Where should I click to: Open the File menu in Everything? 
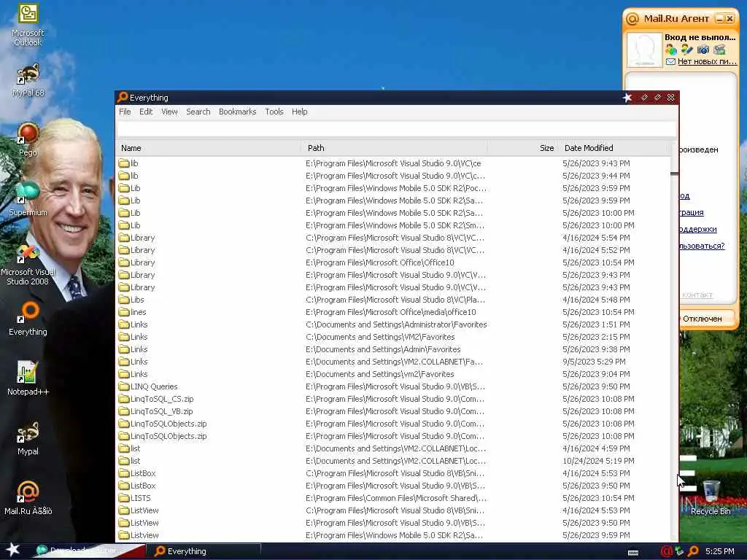coord(125,112)
